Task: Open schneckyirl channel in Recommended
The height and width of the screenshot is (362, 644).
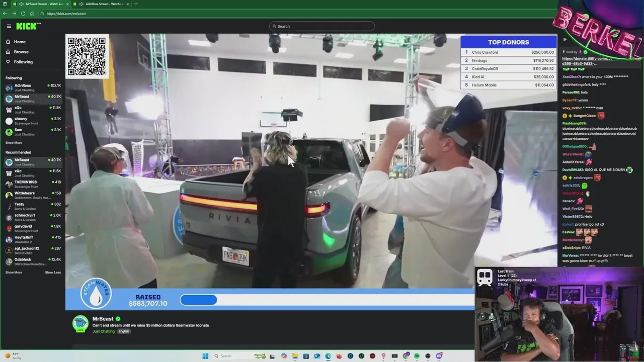Action: pos(33,217)
